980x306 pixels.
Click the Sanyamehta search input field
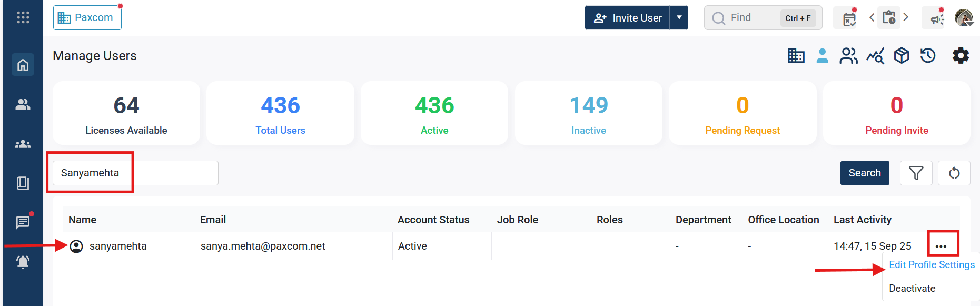click(135, 173)
